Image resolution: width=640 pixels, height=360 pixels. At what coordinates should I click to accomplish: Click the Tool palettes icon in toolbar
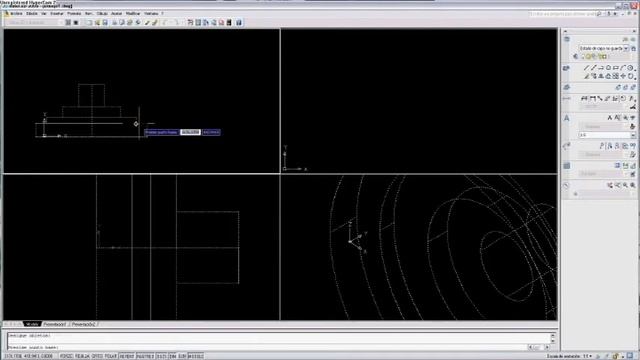(206, 22)
